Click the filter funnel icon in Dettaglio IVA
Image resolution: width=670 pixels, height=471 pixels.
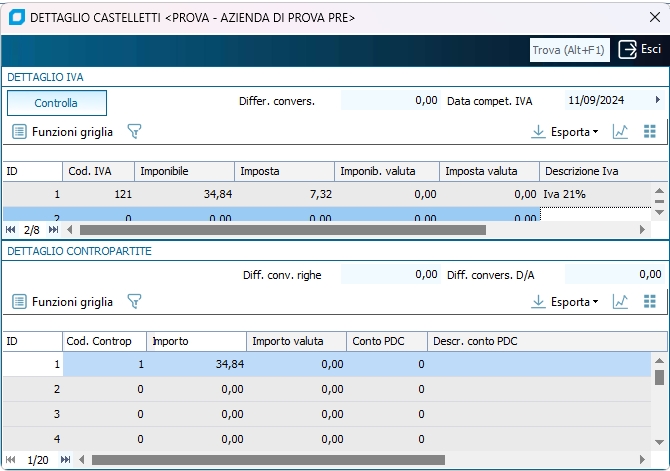click(x=134, y=132)
